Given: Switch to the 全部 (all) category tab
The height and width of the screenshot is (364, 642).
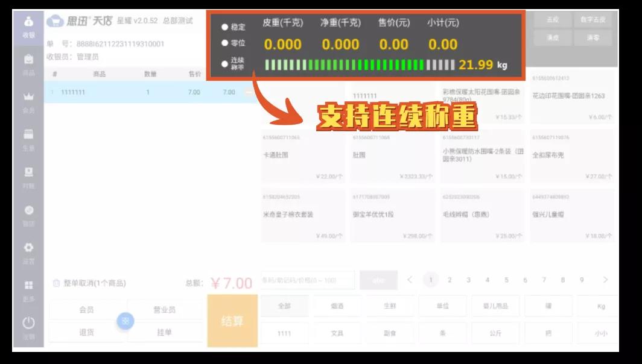Looking at the screenshot, I should coord(284,306).
